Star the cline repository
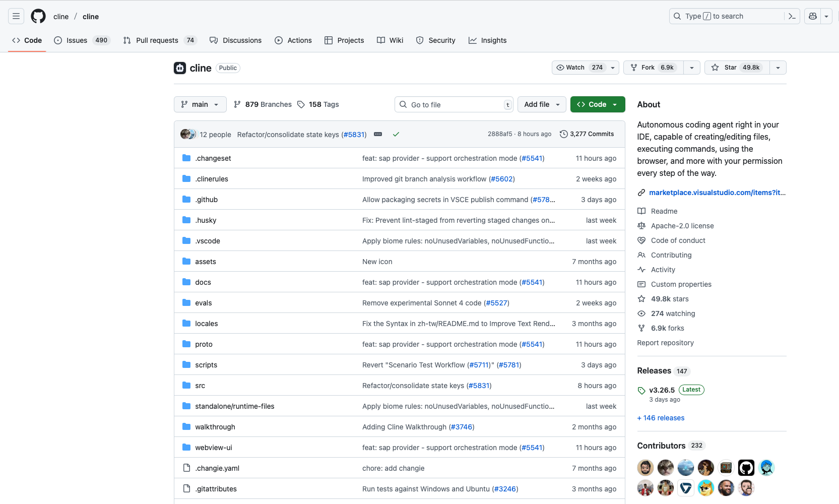The image size is (839, 504). (x=737, y=68)
